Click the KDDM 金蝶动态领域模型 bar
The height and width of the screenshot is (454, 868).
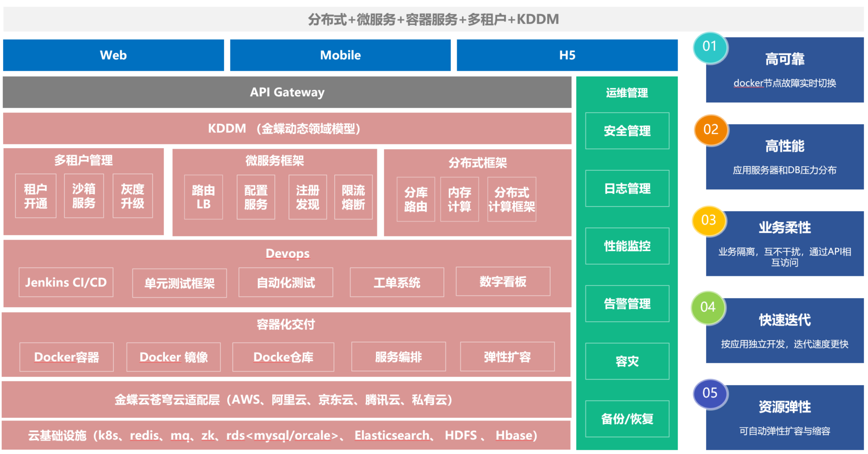287,129
